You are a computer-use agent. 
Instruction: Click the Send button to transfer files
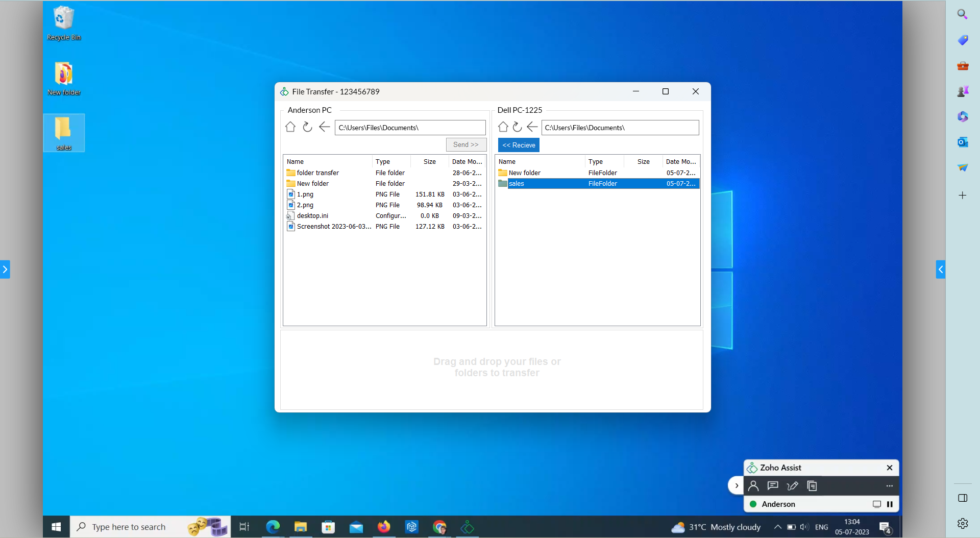pos(465,144)
